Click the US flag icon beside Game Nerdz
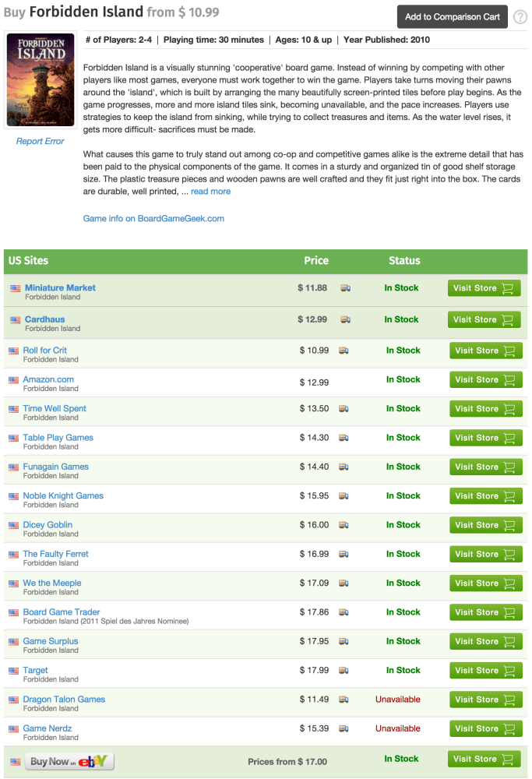Viewport: 532px width, 779px height. click(x=14, y=729)
